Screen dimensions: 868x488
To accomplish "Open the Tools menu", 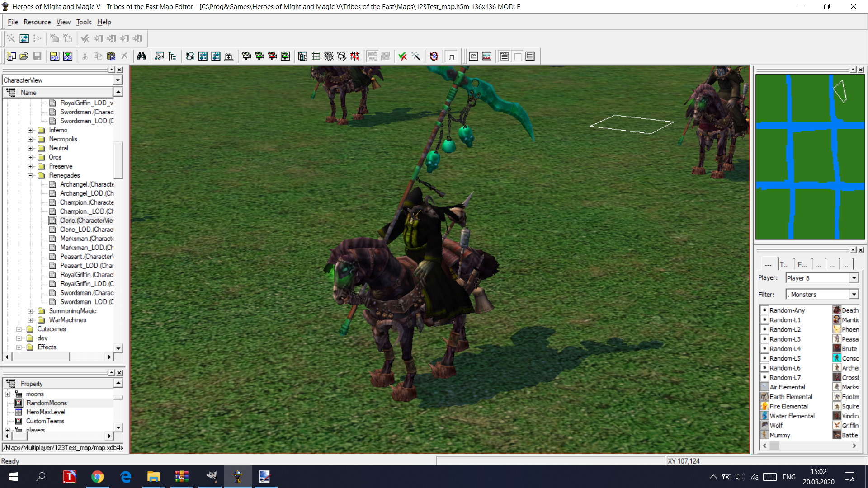I will point(84,22).
